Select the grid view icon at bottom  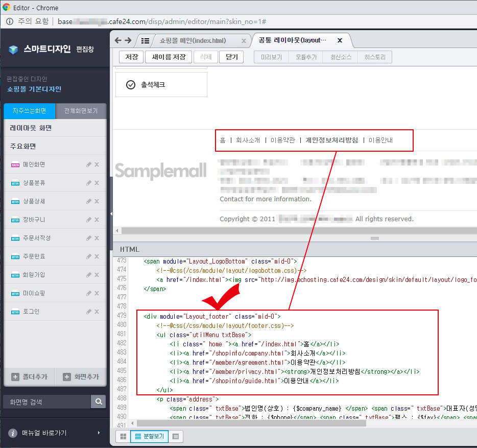tap(123, 436)
